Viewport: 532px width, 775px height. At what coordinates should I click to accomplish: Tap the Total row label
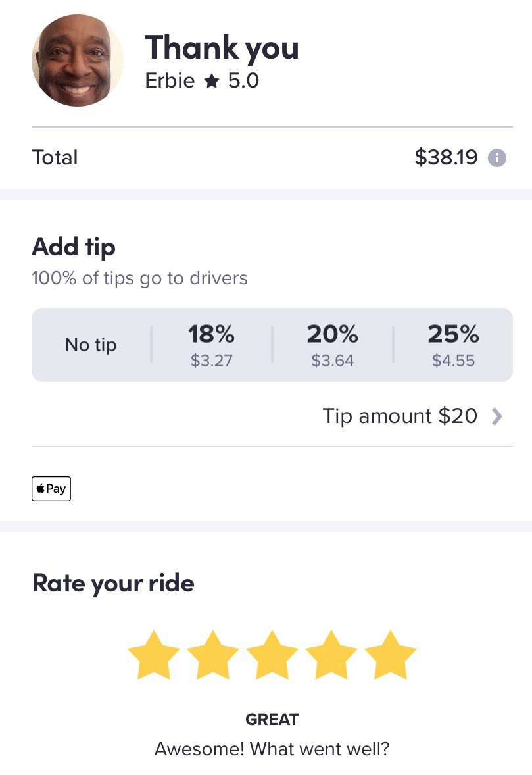click(55, 158)
